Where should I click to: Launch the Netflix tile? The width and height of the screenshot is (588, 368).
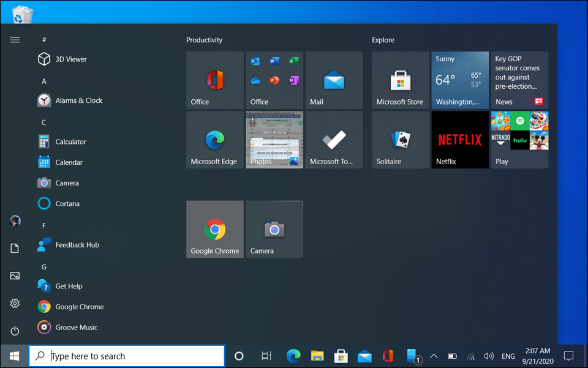pyautogui.click(x=460, y=140)
